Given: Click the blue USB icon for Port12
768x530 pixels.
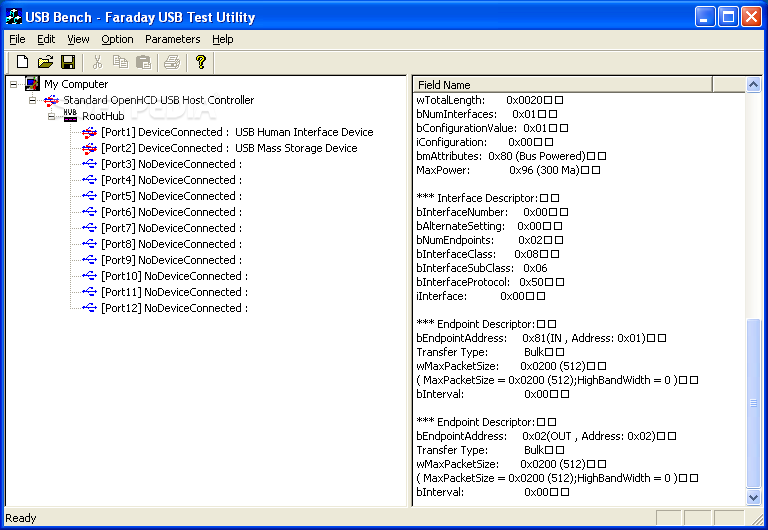Looking at the screenshot, I should [90, 308].
